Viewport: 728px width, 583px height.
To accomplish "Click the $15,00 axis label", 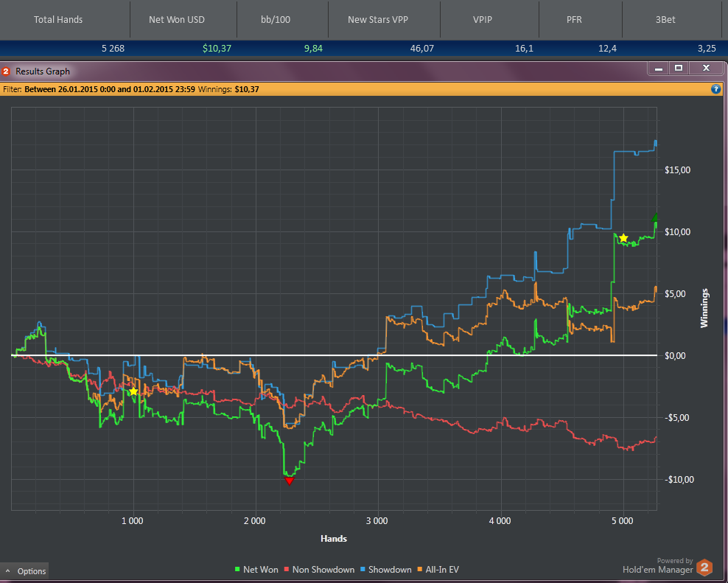I will click(677, 170).
